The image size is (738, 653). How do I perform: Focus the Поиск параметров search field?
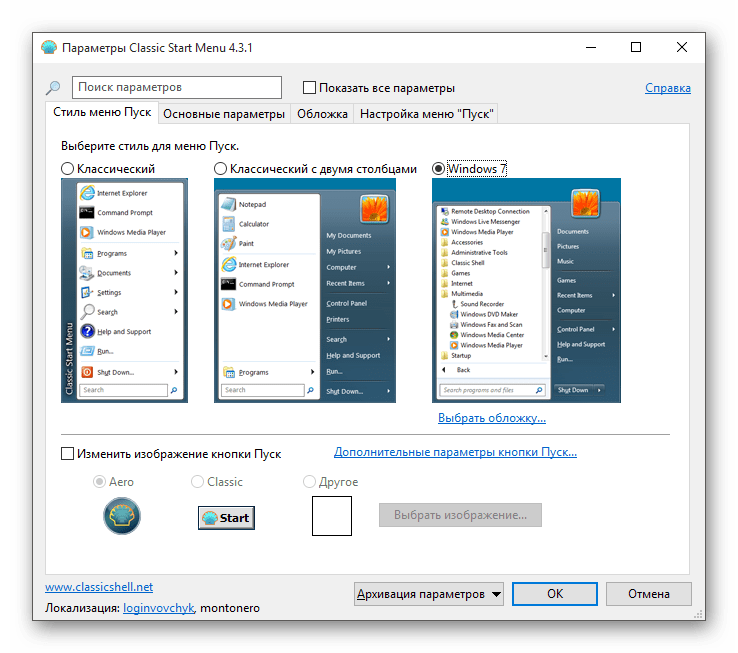177,88
